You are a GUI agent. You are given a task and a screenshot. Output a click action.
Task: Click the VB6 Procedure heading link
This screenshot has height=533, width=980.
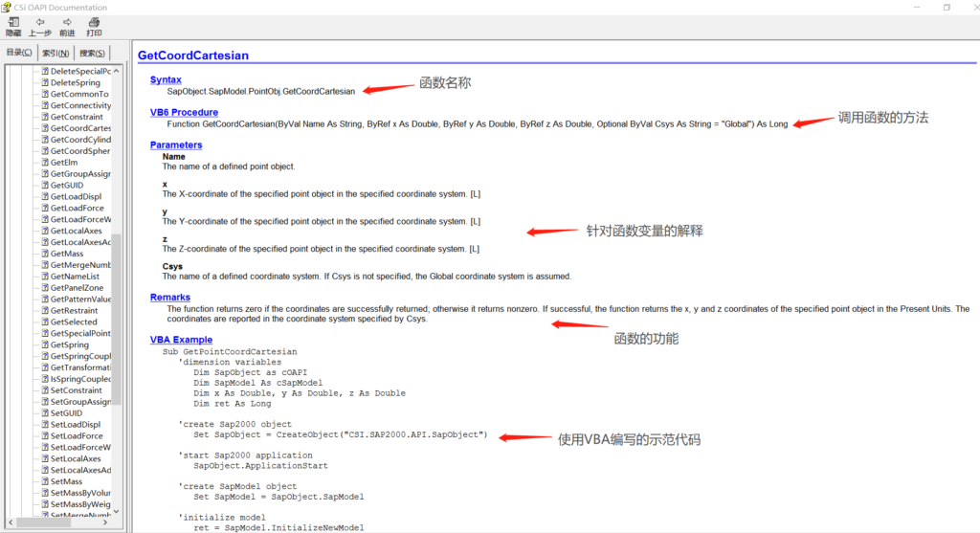point(184,112)
